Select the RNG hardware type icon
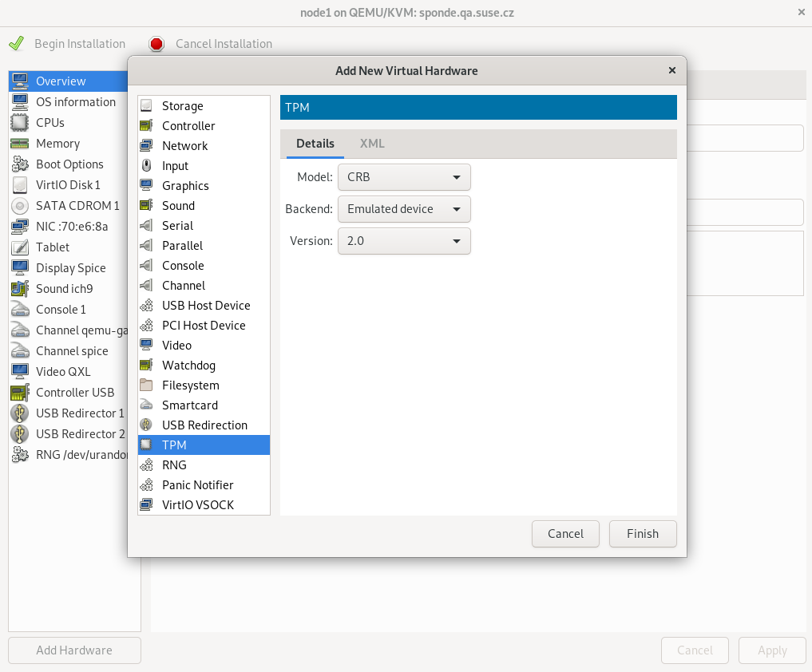The height and width of the screenshot is (672, 812). 149,464
